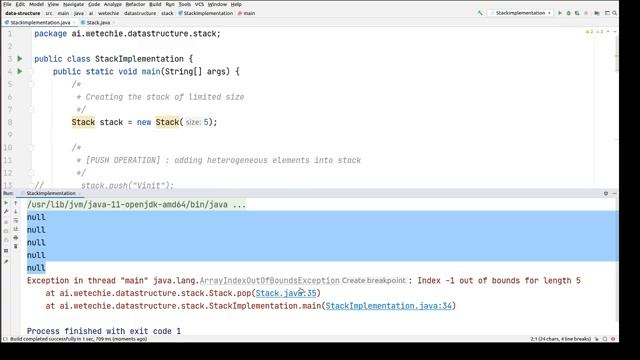Click the Build project hammer icon
640x360 pixels.
coord(480,13)
